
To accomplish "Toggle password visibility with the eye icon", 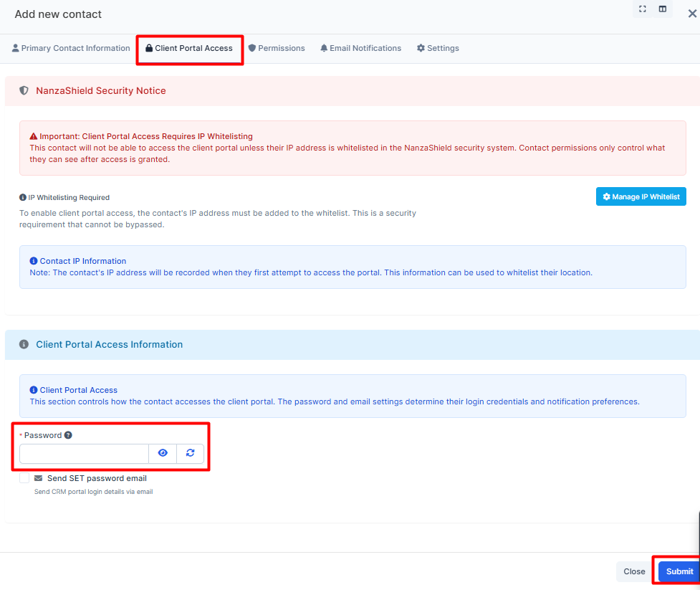I will click(163, 453).
